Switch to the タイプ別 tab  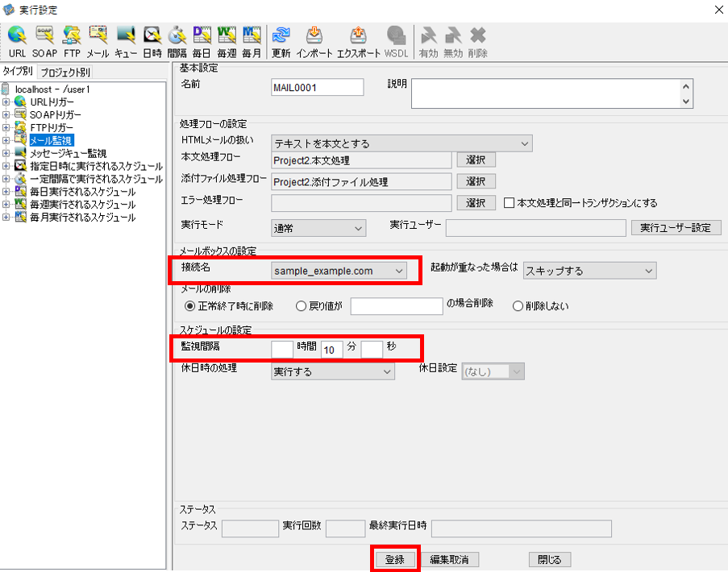click(x=18, y=72)
